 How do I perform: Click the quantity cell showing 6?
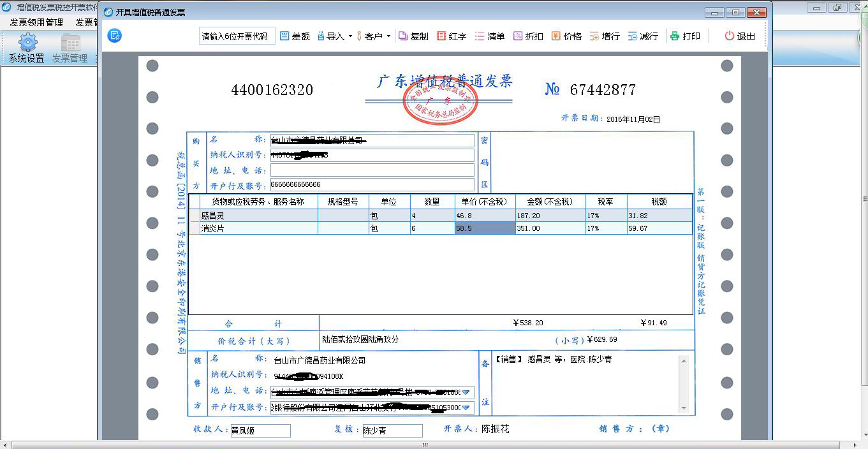click(432, 228)
